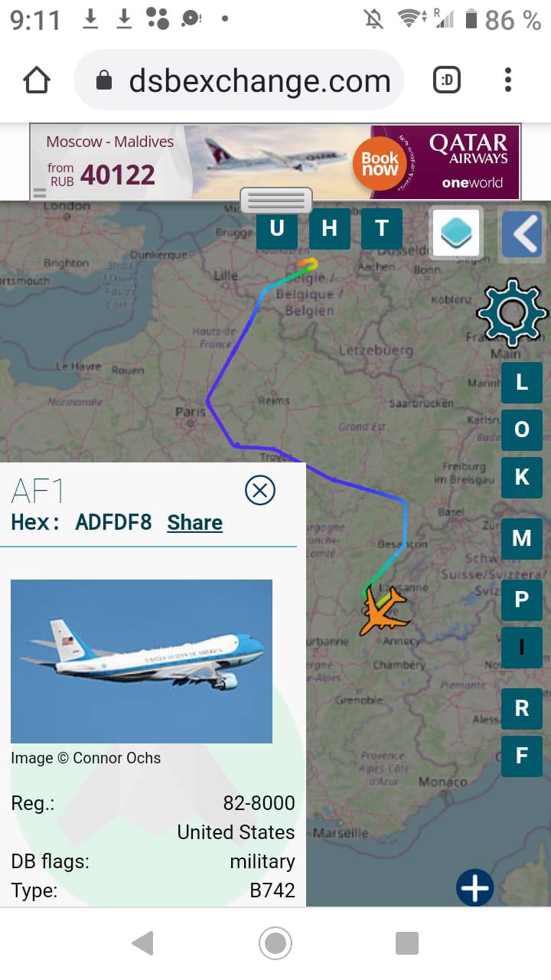Click the Share link
551x980 pixels.
coord(195,523)
